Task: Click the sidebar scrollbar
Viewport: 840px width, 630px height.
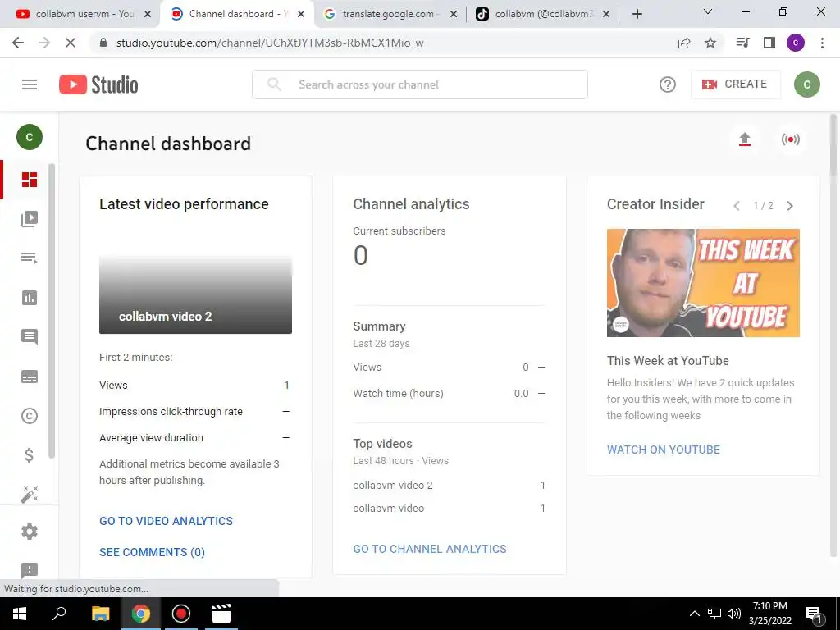Action: (x=52, y=311)
